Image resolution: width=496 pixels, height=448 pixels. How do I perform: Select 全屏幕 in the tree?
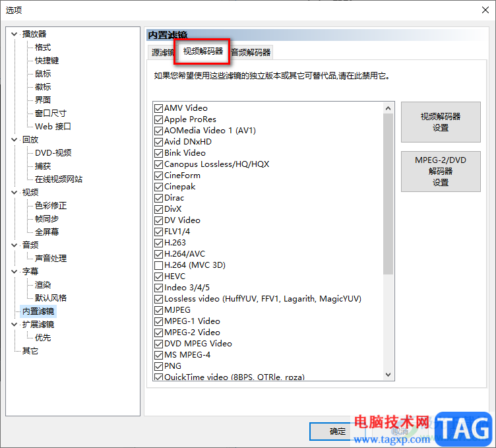[x=47, y=232]
